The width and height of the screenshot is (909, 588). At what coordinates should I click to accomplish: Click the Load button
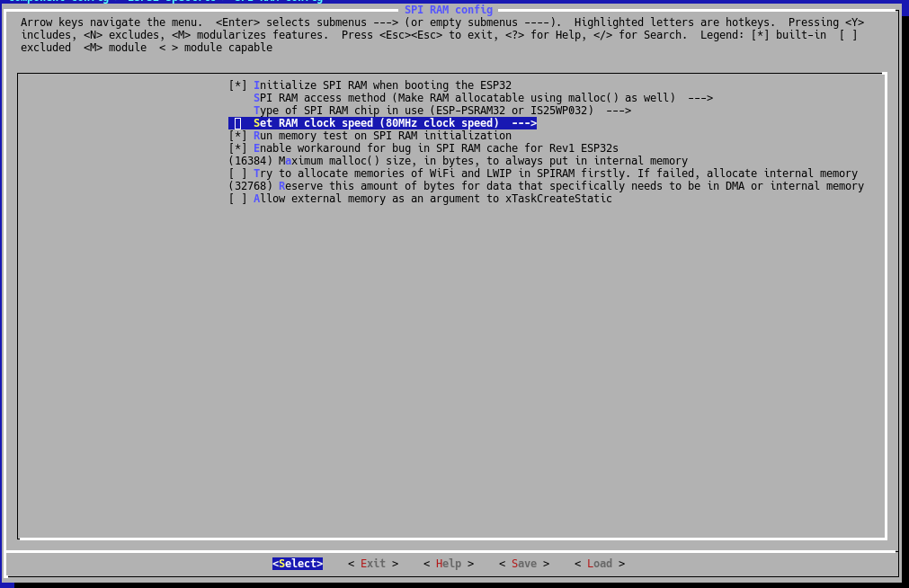coord(600,564)
